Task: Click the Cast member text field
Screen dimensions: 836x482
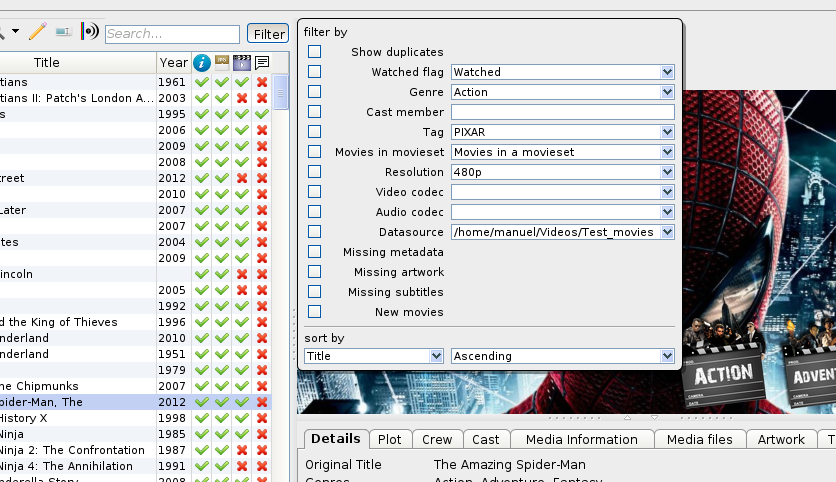Action: 562,112
